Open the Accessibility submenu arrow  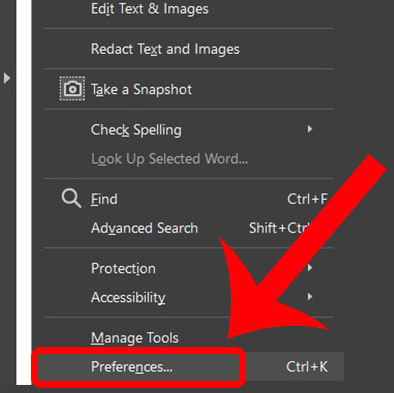(310, 296)
